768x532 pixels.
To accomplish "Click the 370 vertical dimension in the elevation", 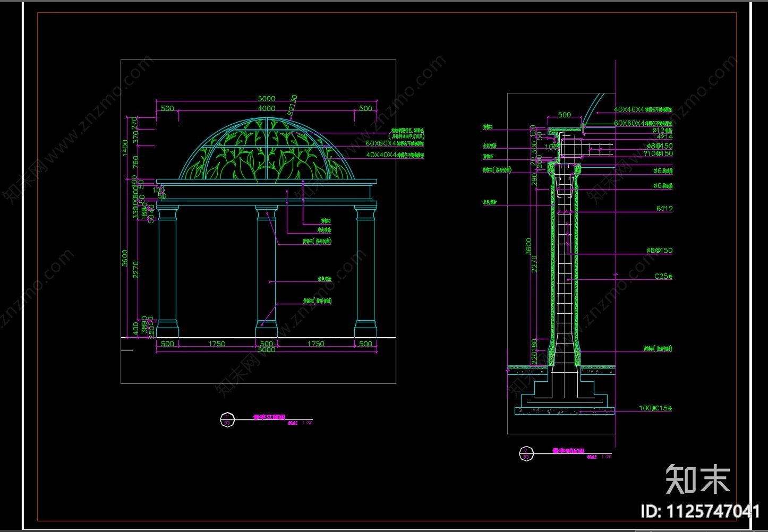I will 135,137.
